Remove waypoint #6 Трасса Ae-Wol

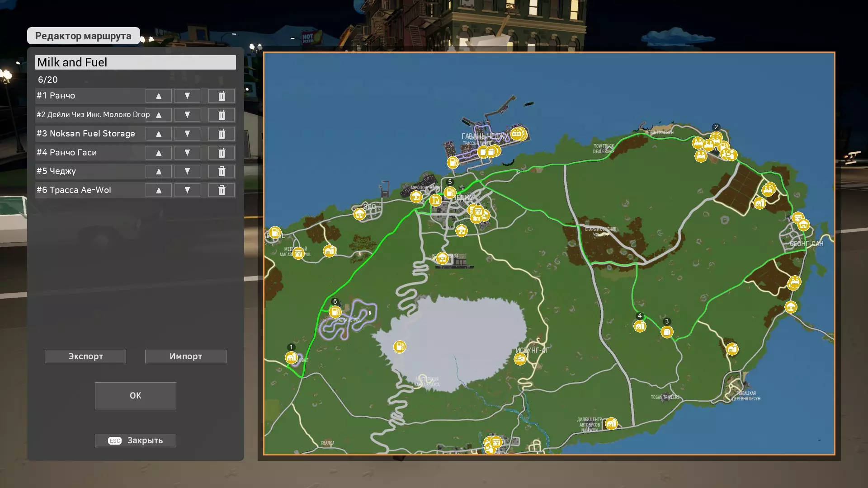tap(222, 190)
